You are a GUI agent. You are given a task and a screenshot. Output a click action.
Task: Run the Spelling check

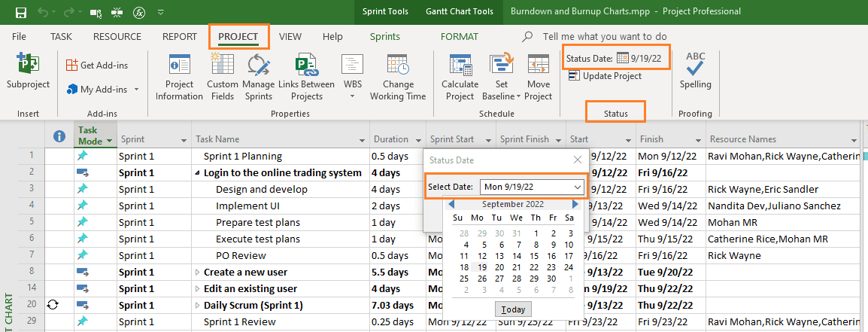pos(695,71)
